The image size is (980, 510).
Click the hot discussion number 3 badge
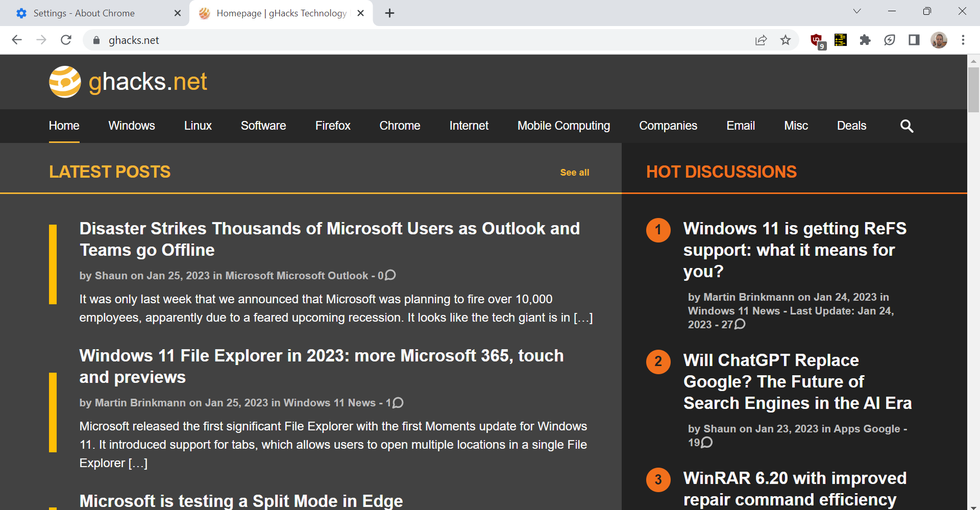[658, 480]
